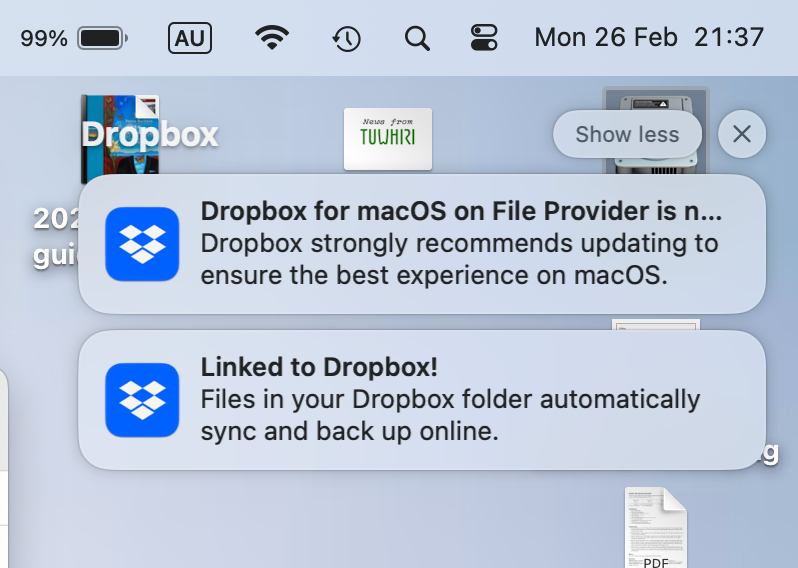Collapse notifications with Show less
Viewport: 798px width, 568px height.
tap(628, 134)
